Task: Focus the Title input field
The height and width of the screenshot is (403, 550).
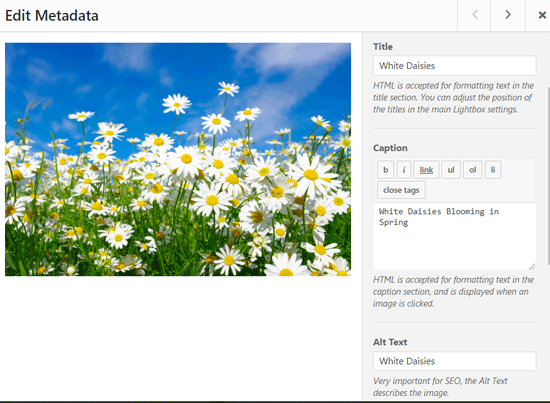Action: point(455,66)
